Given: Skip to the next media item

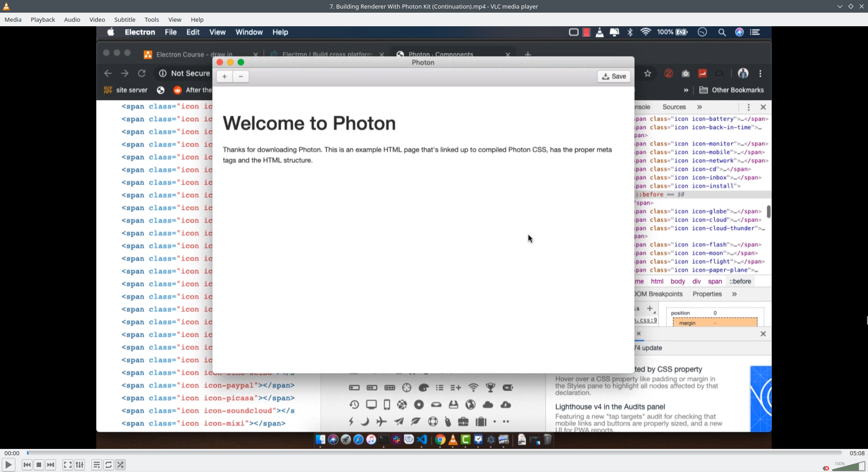Looking at the screenshot, I should [51, 465].
